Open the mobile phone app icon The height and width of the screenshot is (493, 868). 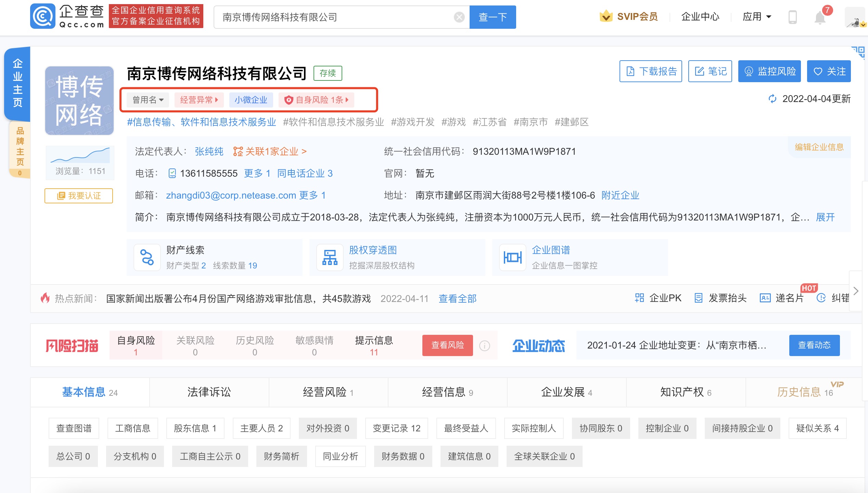click(x=792, y=17)
